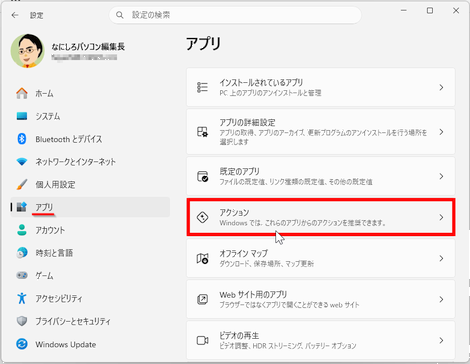Click the オフライン マップ map icon

click(x=202, y=258)
